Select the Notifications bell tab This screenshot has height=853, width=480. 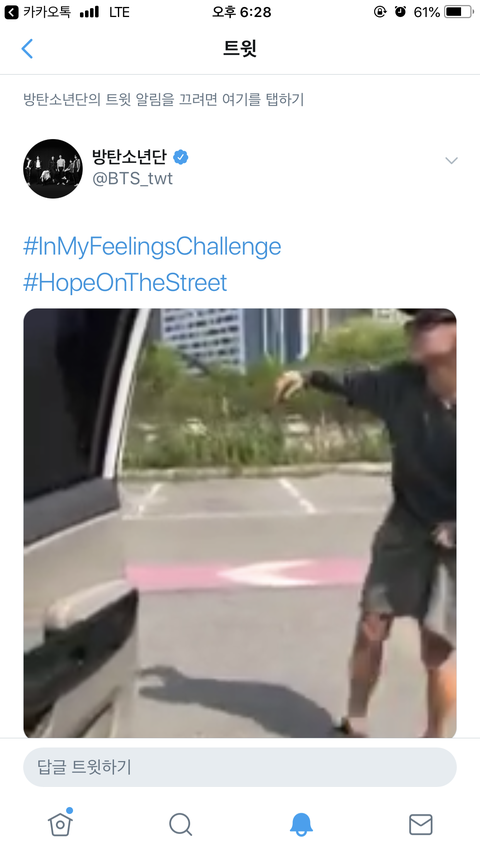point(301,824)
